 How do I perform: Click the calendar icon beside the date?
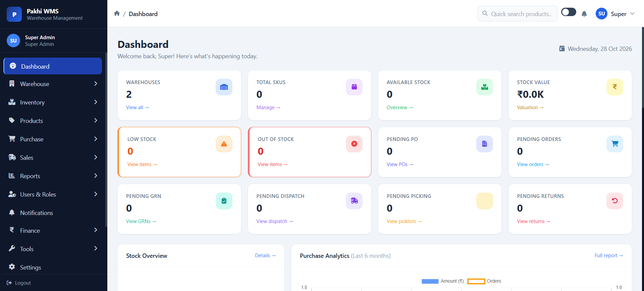(562, 49)
